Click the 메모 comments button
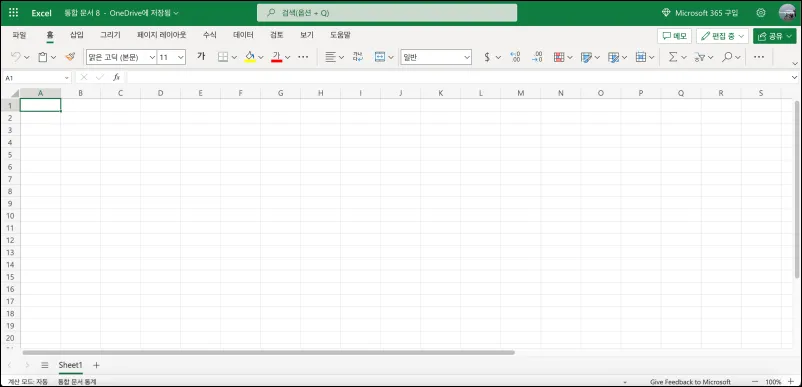 (x=674, y=36)
